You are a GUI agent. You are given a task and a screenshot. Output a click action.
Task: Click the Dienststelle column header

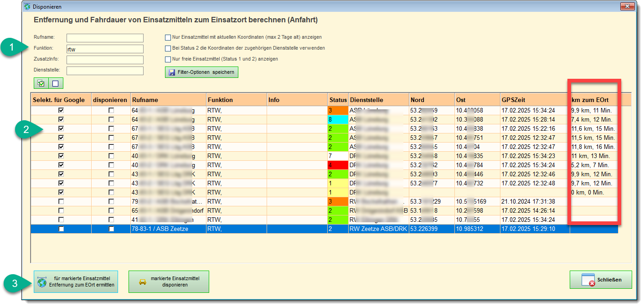(378, 100)
